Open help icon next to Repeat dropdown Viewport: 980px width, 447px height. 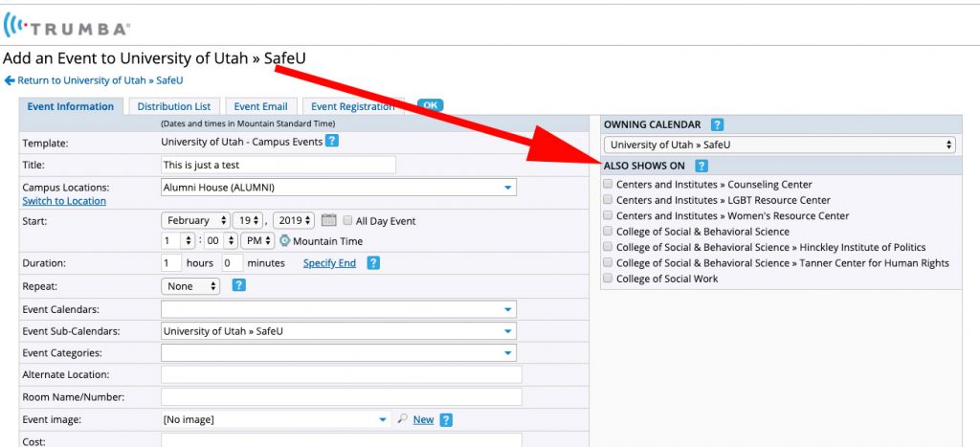coord(238,285)
